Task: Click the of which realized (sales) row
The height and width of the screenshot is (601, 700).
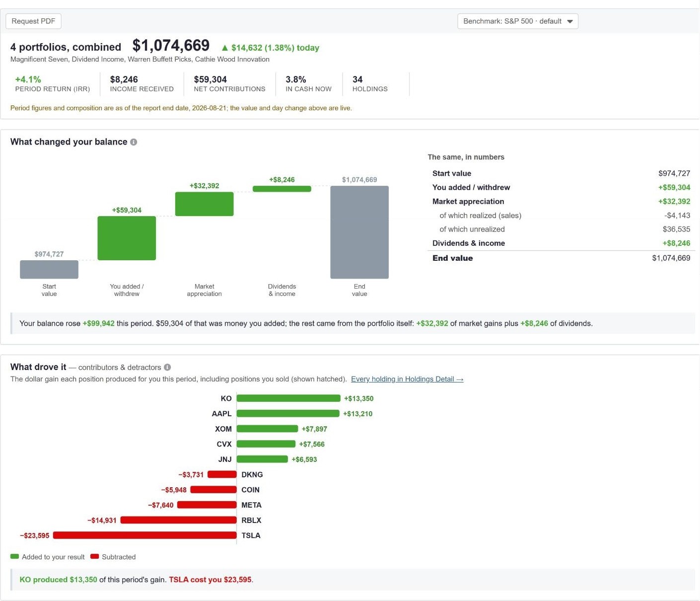Action: (x=561, y=215)
